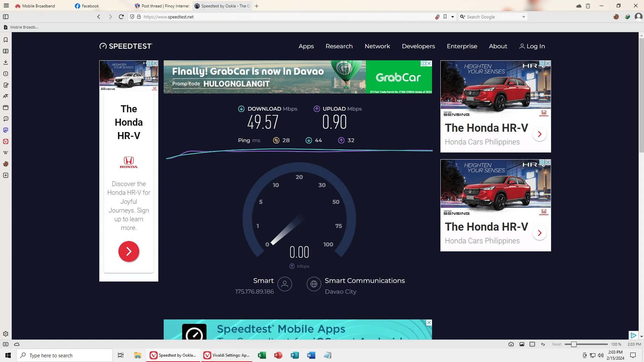Toggle the side panel from address bar

(6, 17)
